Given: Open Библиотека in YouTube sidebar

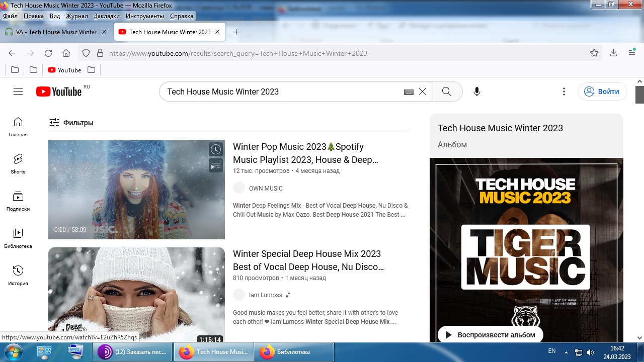Looking at the screenshot, I should 18,238.
